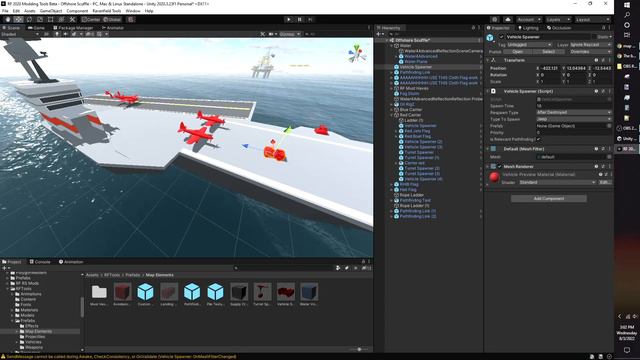
Task: Collapse the Red Carrier hierarchy item
Action: click(x=392, y=115)
